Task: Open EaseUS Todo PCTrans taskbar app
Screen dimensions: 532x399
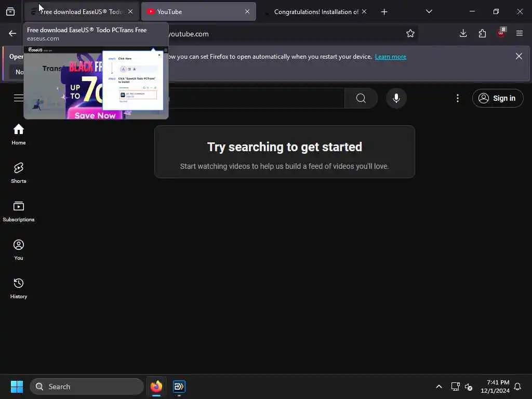Action: 179,387
